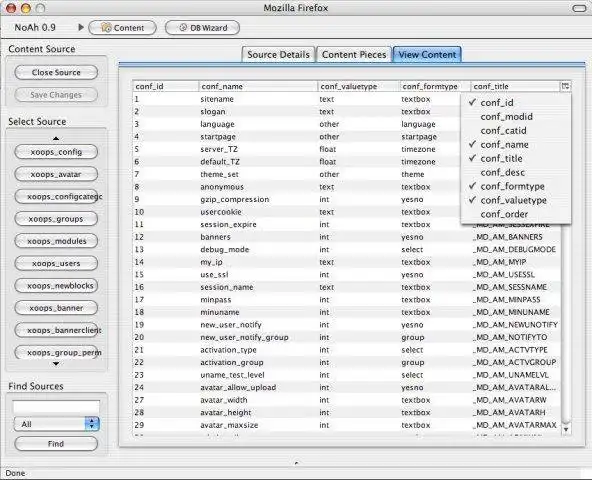592x480 pixels.
Task: Select xoops_group_perm source
Action: click(x=57, y=352)
